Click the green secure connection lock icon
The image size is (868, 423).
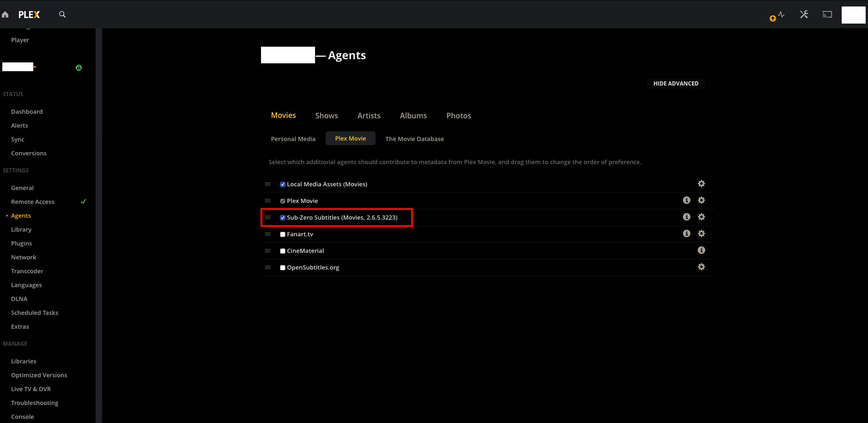(79, 67)
